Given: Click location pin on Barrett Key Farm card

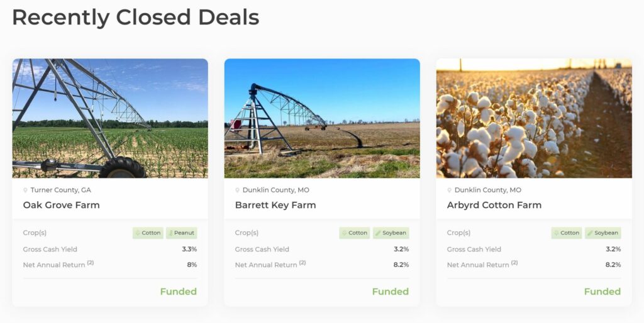Looking at the screenshot, I should point(237,190).
